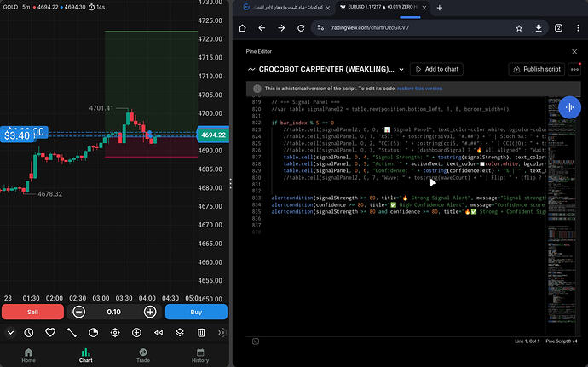The width and height of the screenshot is (588, 367).
Task: Open a new browser tab
Action: [440, 8]
